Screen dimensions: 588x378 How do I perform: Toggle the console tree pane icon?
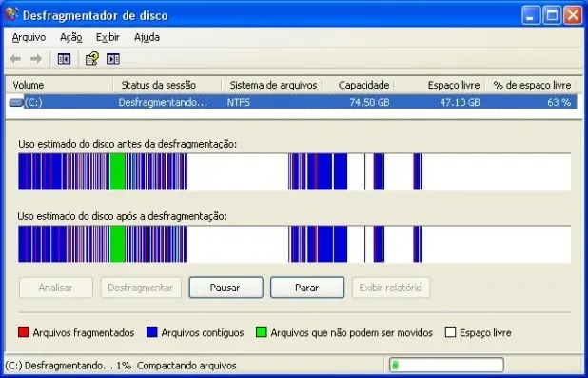tap(64, 59)
